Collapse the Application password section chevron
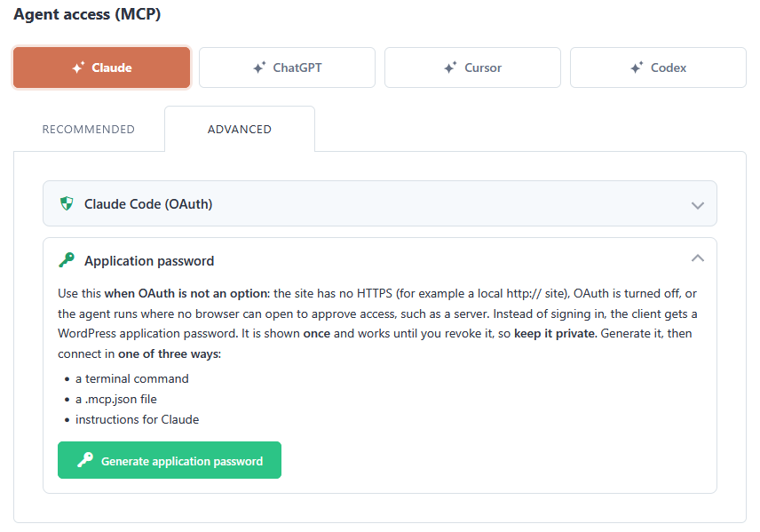 pyautogui.click(x=698, y=258)
